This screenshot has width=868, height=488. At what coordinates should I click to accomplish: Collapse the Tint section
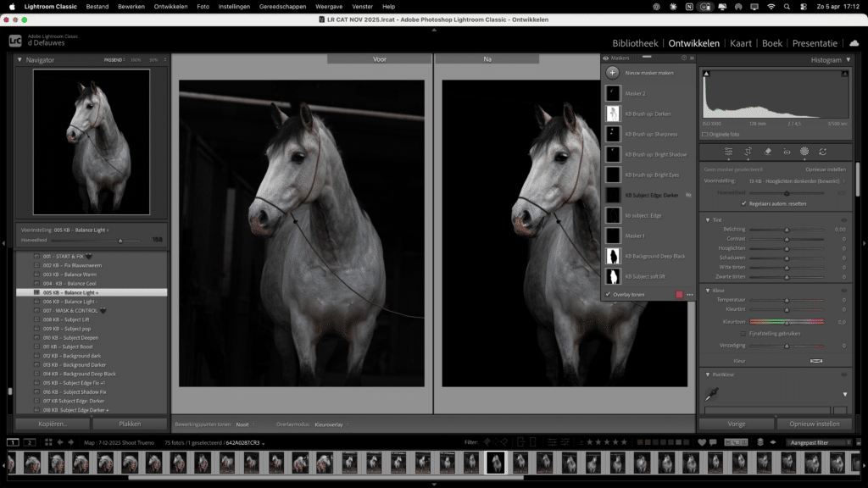[708, 220]
